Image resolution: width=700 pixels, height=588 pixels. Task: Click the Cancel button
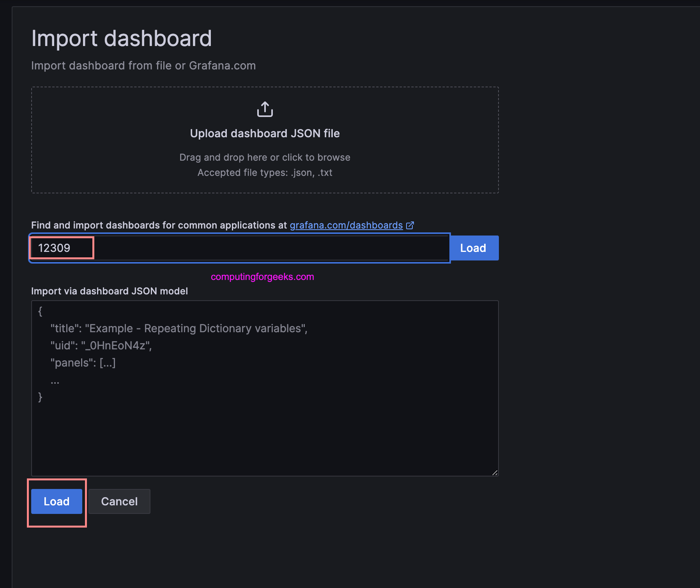119,501
